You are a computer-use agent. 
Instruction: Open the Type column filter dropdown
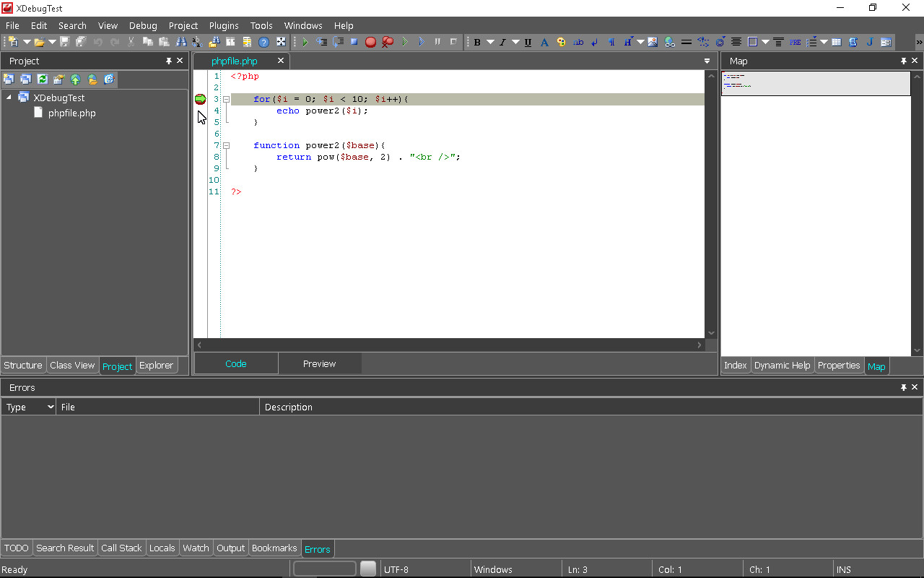coord(51,407)
